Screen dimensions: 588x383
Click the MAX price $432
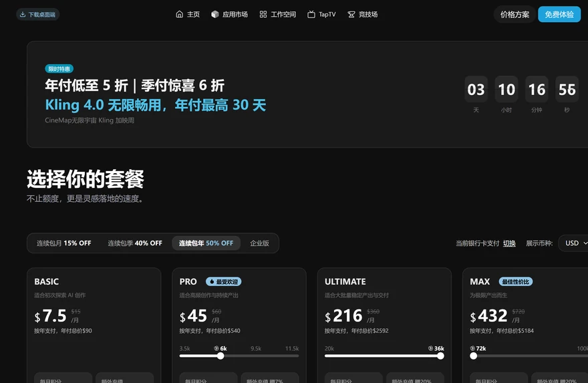(488, 316)
